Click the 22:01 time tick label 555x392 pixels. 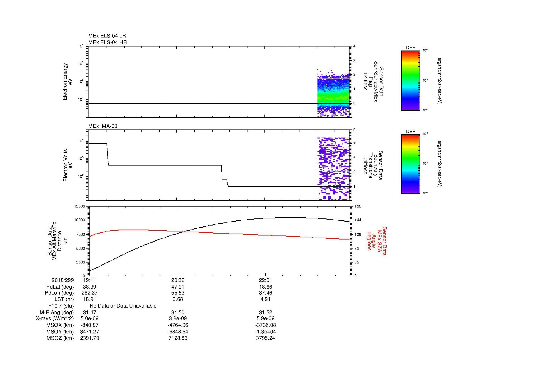pos(266,280)
